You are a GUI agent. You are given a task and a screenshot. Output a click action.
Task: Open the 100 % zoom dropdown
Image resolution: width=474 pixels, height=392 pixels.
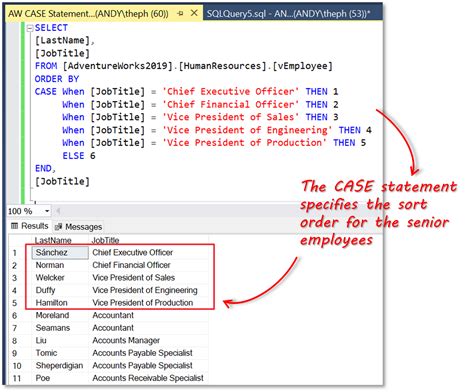coord(47,211)
